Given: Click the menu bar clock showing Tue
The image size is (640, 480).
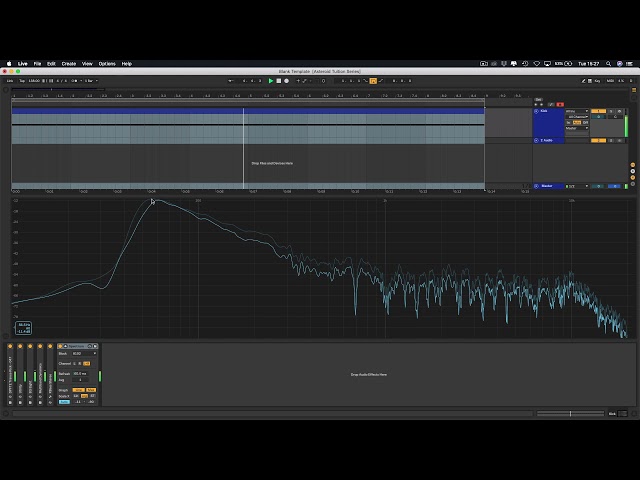Looking at the screenshot, I should click(588, 64).
